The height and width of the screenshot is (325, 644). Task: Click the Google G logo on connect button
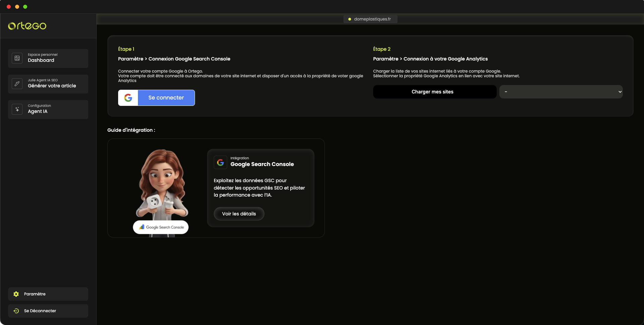(128, 98)
